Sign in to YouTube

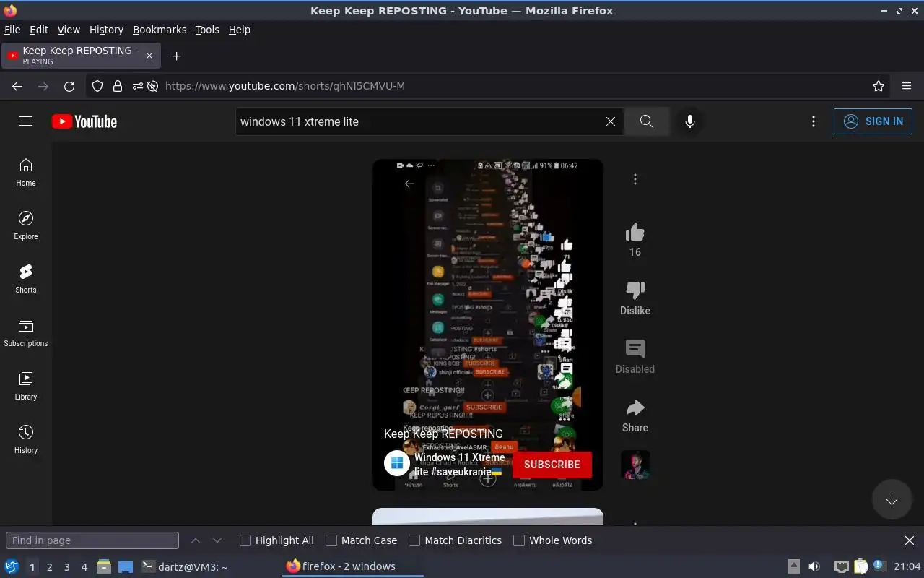click(x=873, y=121)
